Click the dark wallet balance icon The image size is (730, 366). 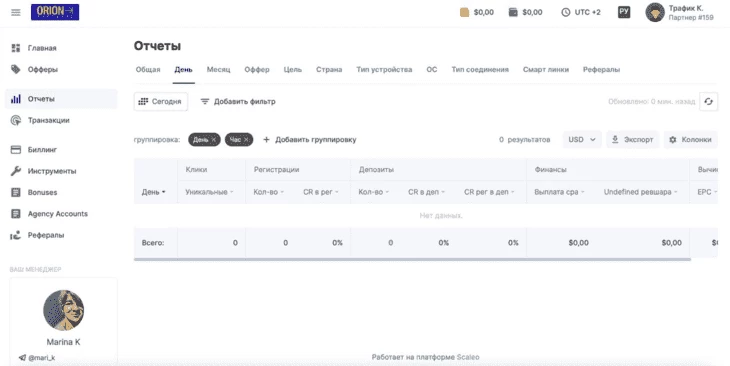coord(513,12)
